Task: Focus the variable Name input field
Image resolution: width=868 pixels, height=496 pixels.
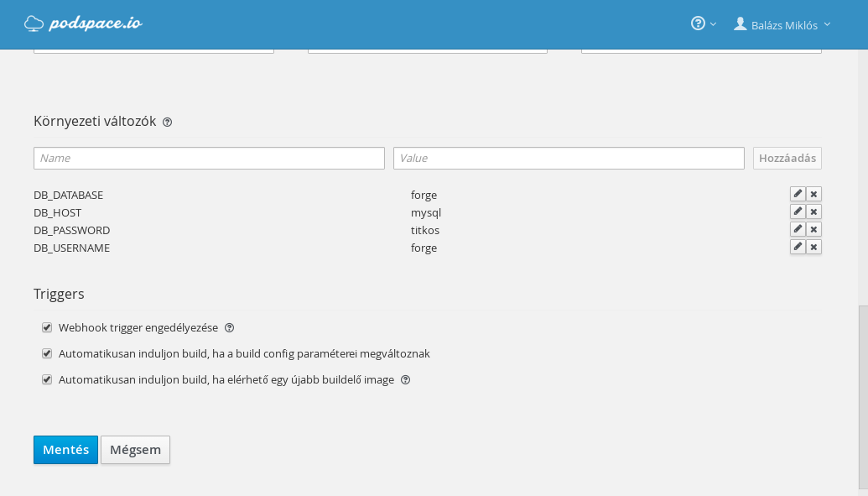Action: tap(209, 158)
